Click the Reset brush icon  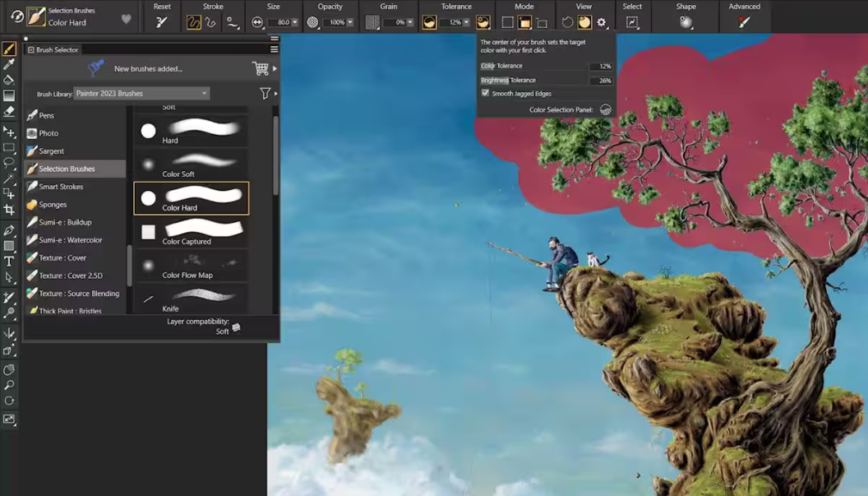coord(162,22)
